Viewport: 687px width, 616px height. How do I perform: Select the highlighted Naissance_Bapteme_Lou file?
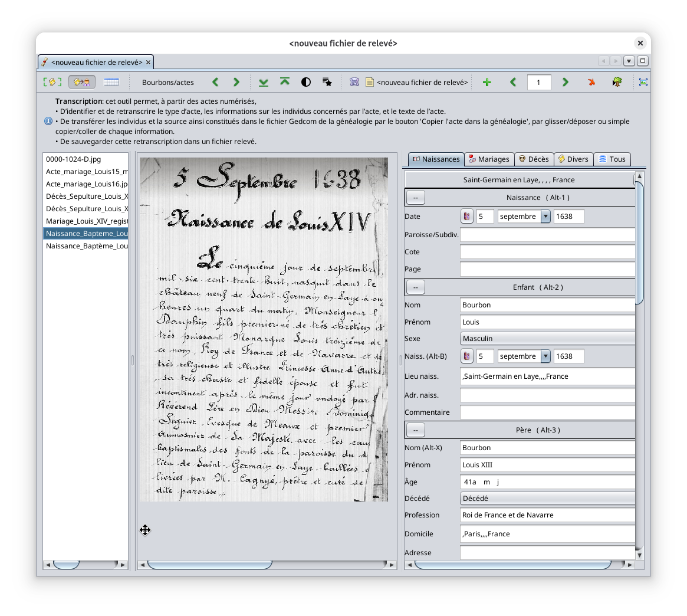[86, 234]
